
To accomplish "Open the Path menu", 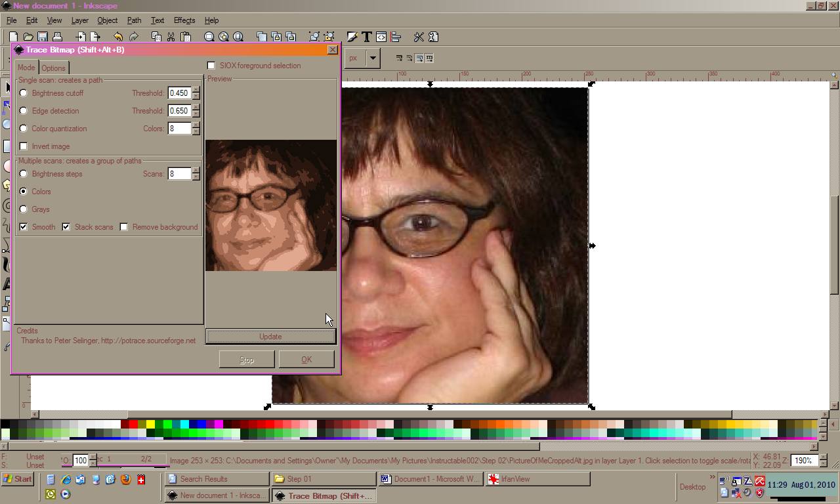I will pyautogui.click(x=134, y=20).
